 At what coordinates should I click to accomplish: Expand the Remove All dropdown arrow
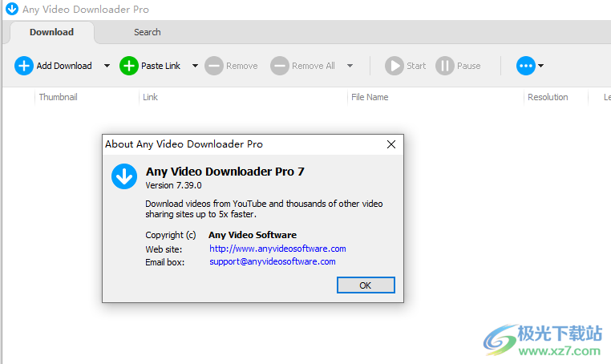point(350,66)
